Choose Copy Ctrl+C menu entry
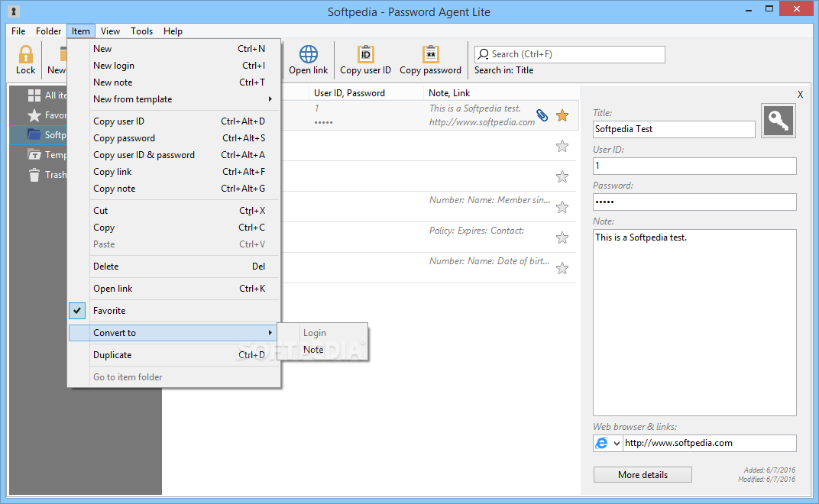Image resolution: width=819 pixels, height=504 pixels. (174, 228)
